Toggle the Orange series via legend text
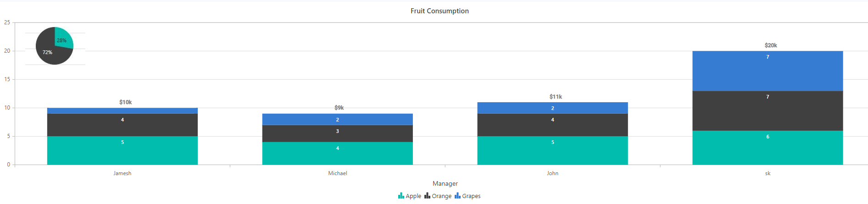This screenshot has height=204, width=868. [442, 196]
